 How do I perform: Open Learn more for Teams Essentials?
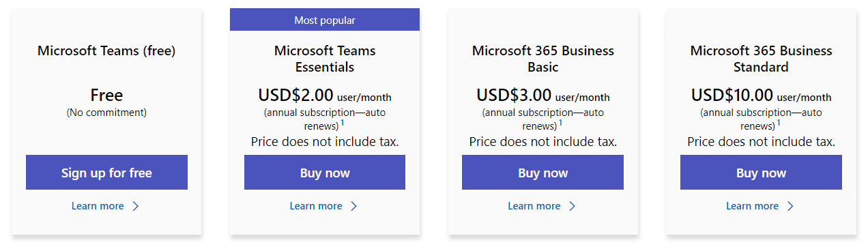click(316, 206)
